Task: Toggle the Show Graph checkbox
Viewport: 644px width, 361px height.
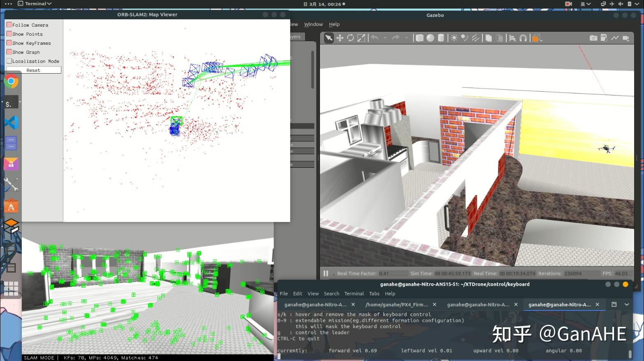Action: tap(9, 52)
